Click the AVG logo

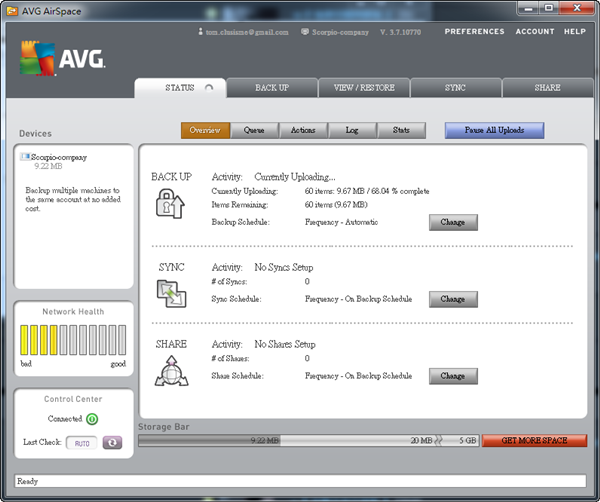point(62,58)
